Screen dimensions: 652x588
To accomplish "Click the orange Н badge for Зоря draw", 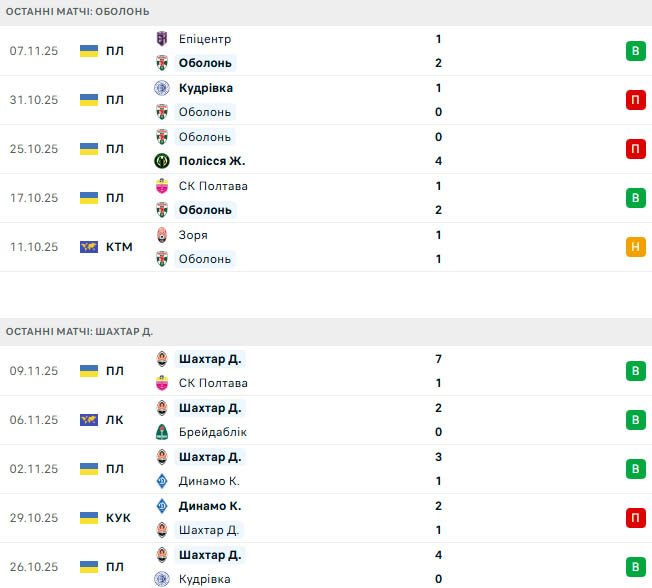I will pyautogui.click(x=635, y=247).
